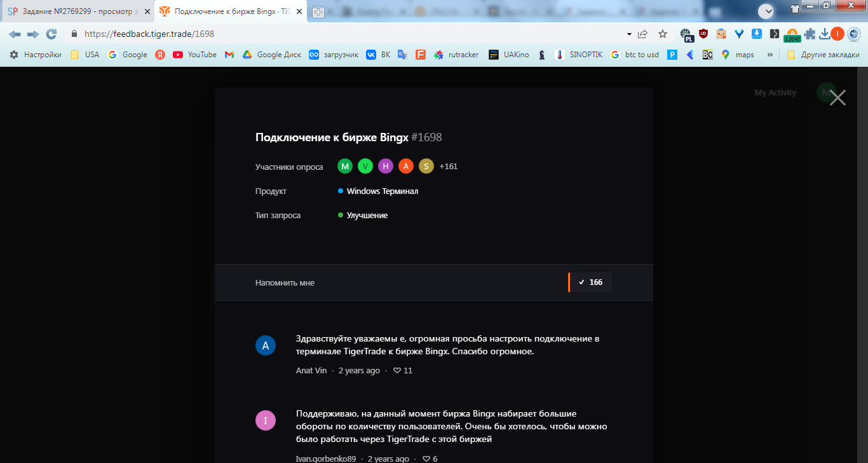
Task: Open the address bar history dropdown arrow
Action: 629,34
